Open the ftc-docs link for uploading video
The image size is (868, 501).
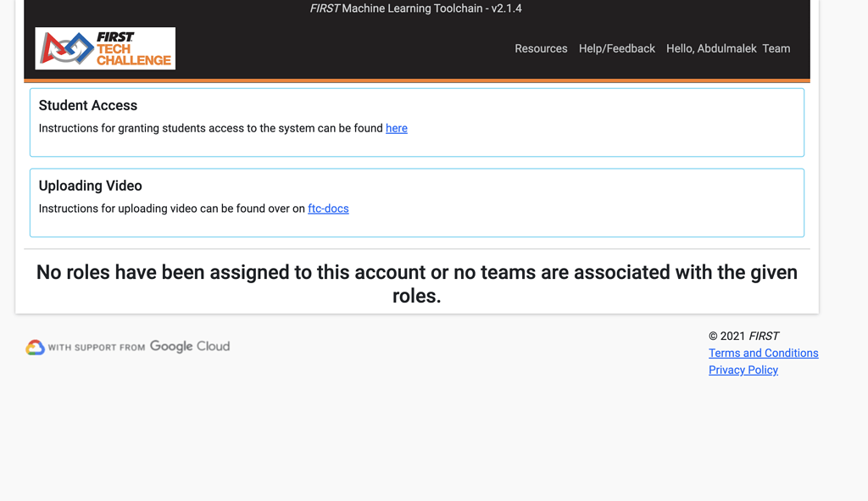pos(328,209)
